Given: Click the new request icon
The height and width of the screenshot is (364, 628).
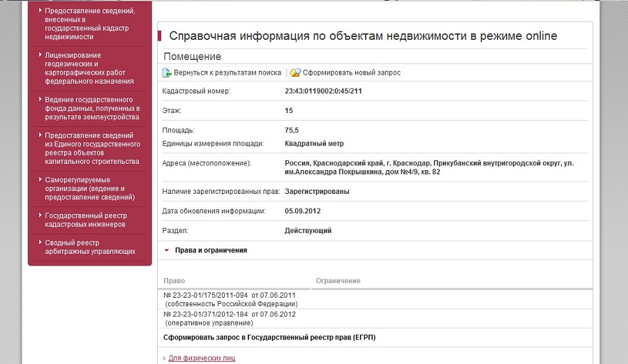Looking at the screenshot, I should click(295, 73).
